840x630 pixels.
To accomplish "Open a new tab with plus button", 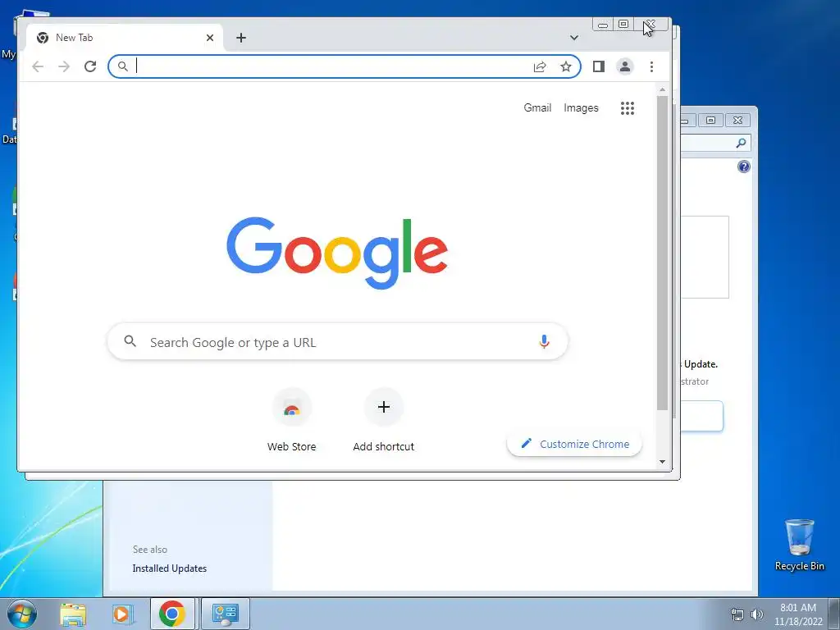I will click(x=241, y=38).
